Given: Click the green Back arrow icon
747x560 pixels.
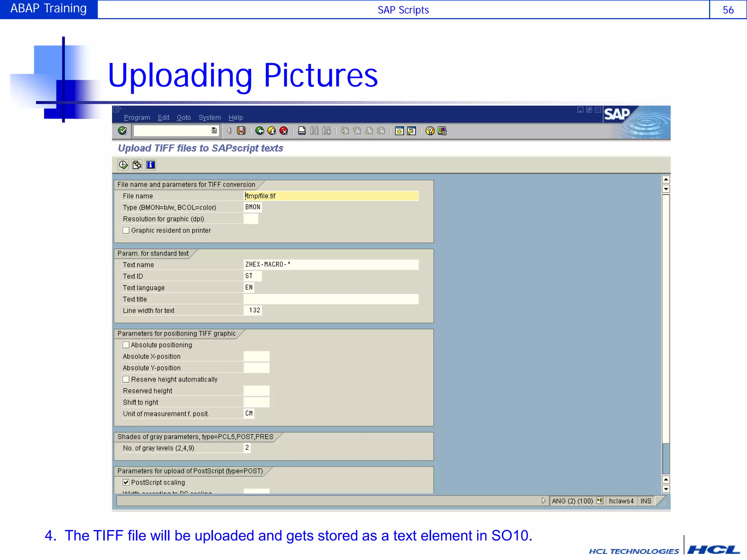Looking at the screenshot, I should tap(260, 131).
